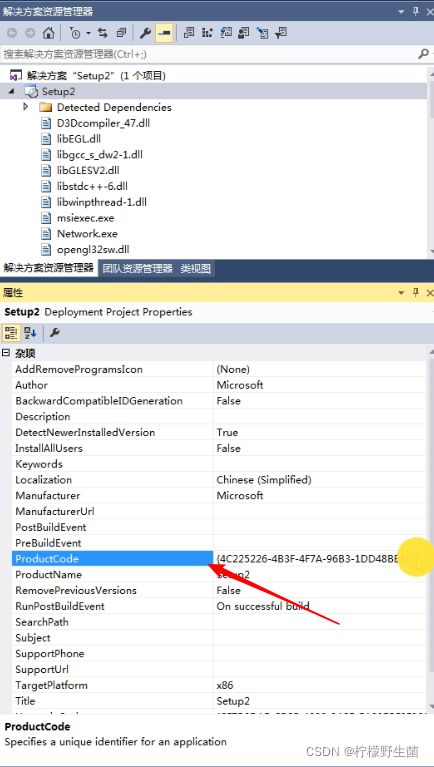Open the Setup2 Deployment Project Properties object dropdown

[x=432, y=312]
